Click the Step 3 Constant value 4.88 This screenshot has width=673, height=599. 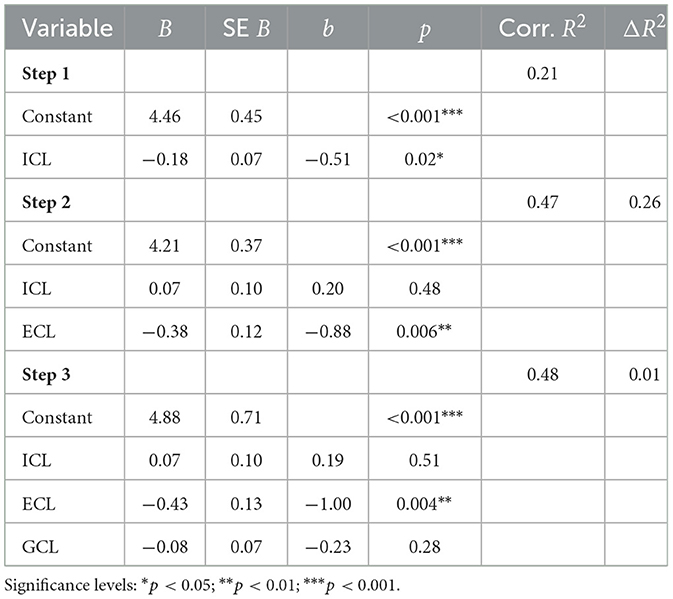coord(165,417)
